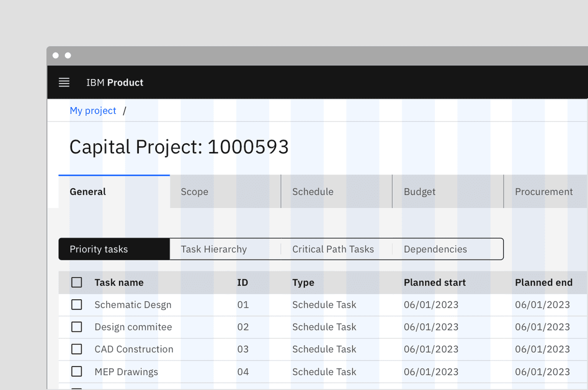Click the Type column header
The width and height of the screenshot is (588, 390).
pyautogui.click(x=303, y=282)
